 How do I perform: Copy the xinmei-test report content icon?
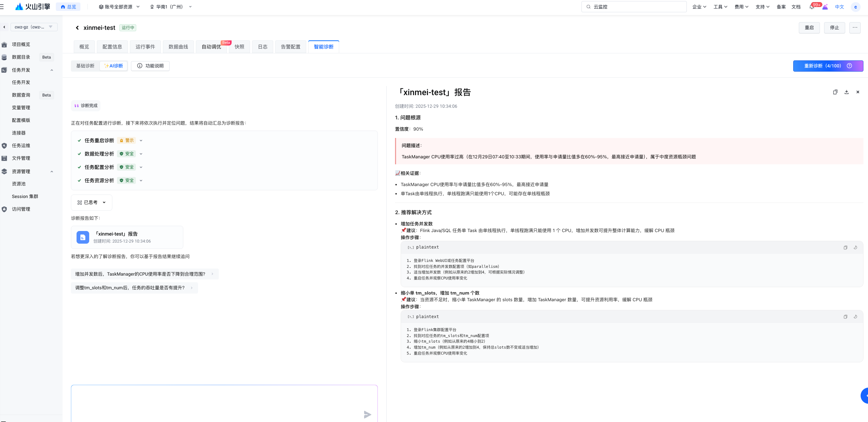point(835,92)
